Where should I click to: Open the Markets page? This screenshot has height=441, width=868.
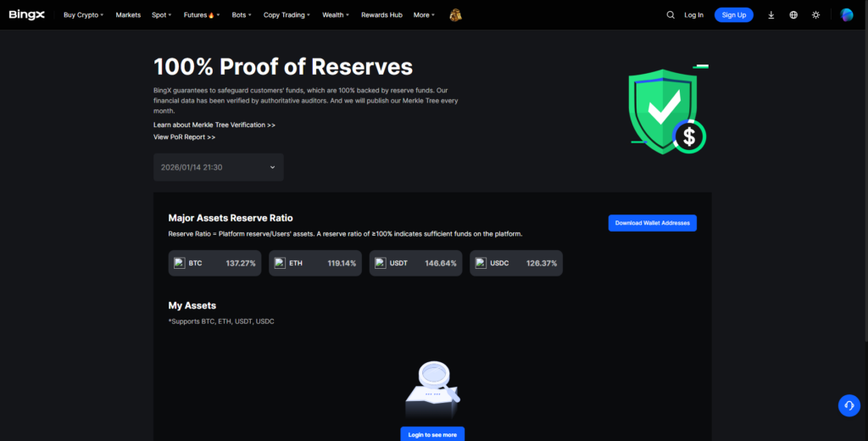tap(128, 15)
